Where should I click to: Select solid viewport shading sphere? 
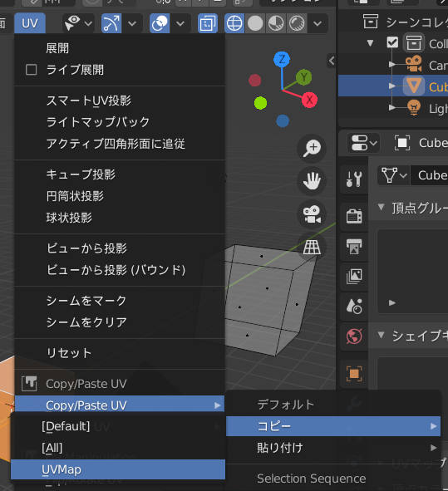pyautogui.click(x=255, y=23)
